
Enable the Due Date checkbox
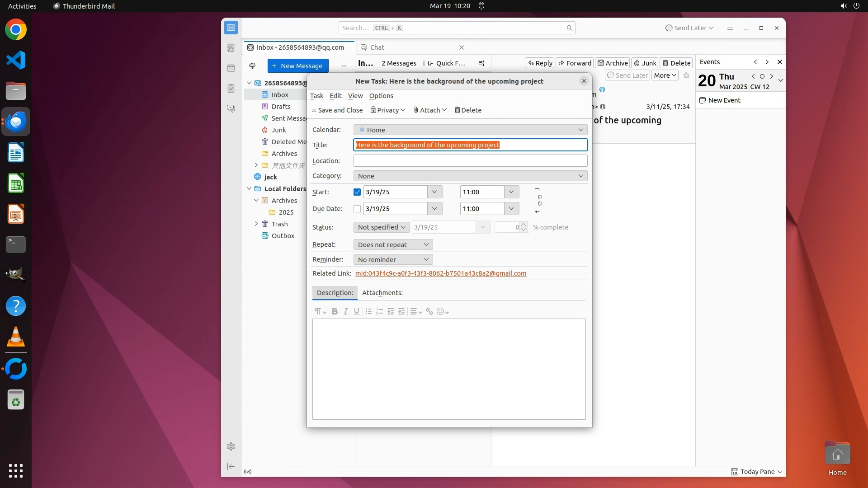pyautogui.click(x=357, y=209)
